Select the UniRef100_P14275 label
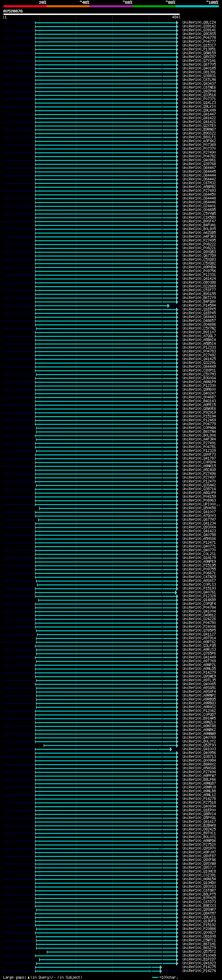The image size is (222, 980). pyautogui.click(x=199, y=967)
